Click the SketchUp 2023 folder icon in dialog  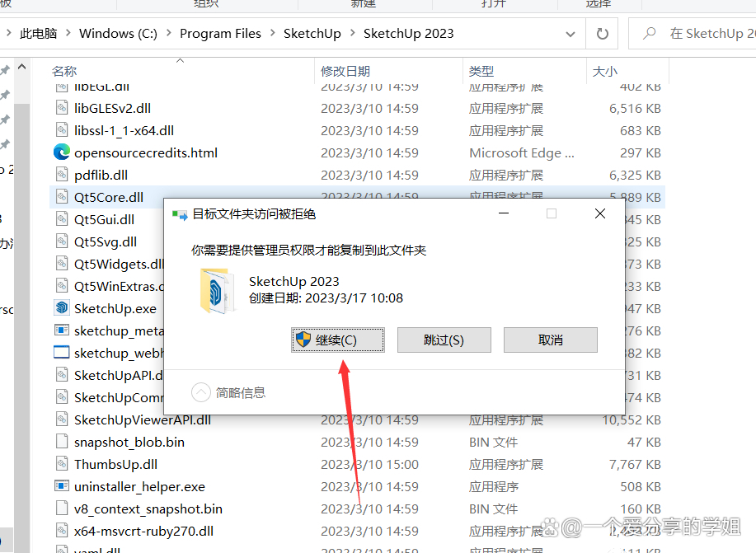click(x=217, y=291)
